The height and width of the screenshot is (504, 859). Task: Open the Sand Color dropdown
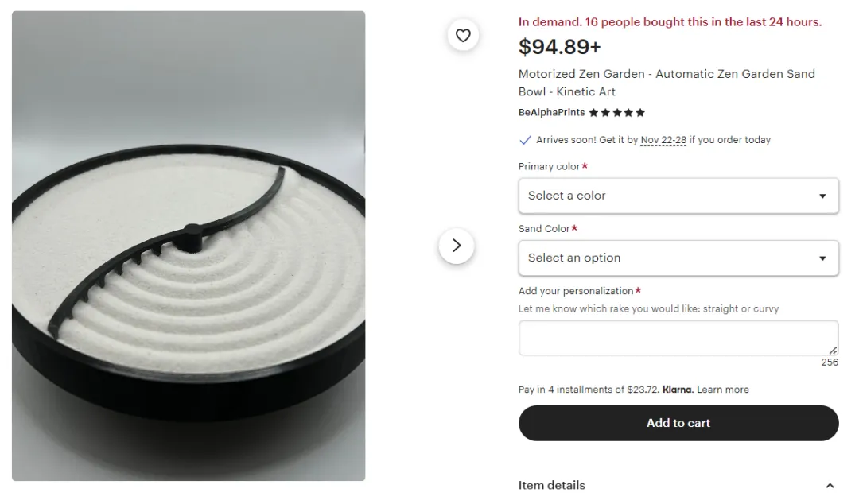678,258
